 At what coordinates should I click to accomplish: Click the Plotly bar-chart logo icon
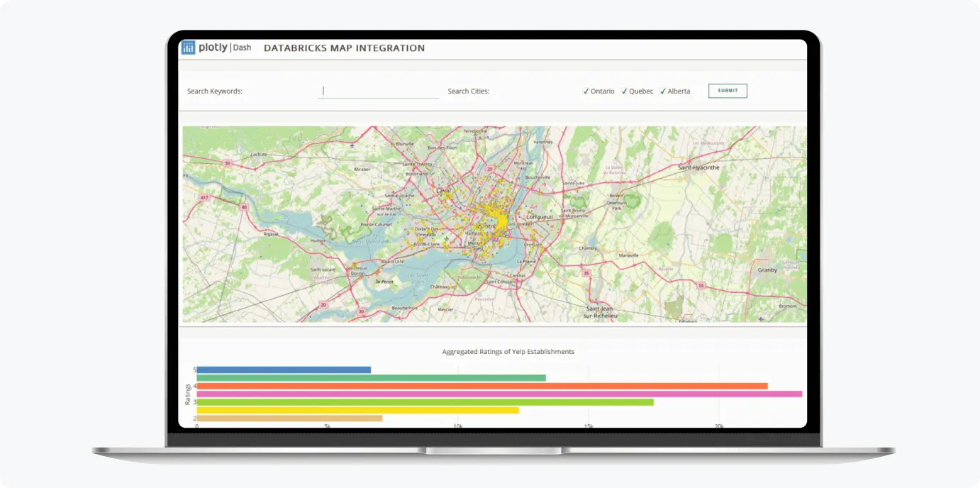188,48
